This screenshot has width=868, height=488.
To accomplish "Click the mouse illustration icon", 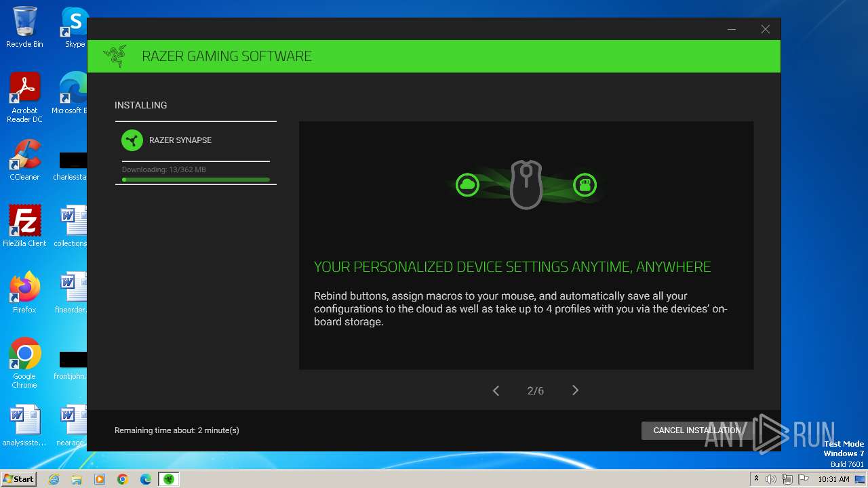I will pos(526,184).
